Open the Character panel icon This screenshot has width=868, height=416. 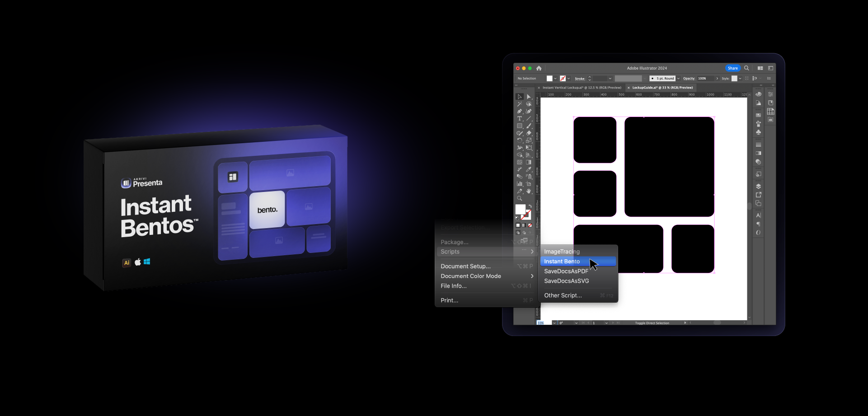759,215
